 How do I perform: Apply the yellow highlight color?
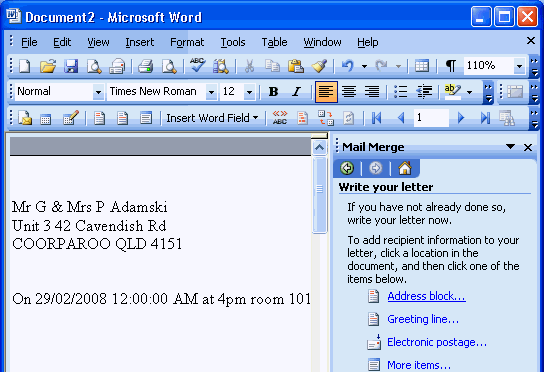452,92
